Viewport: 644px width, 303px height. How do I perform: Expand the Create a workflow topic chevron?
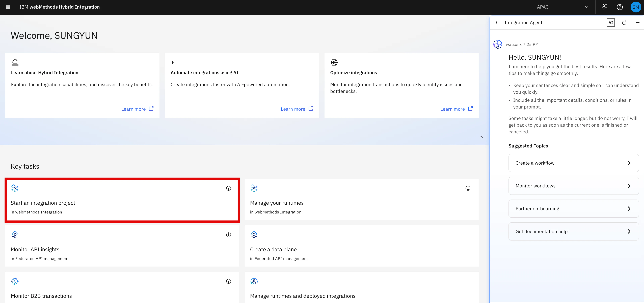click(x=629, y=163)
